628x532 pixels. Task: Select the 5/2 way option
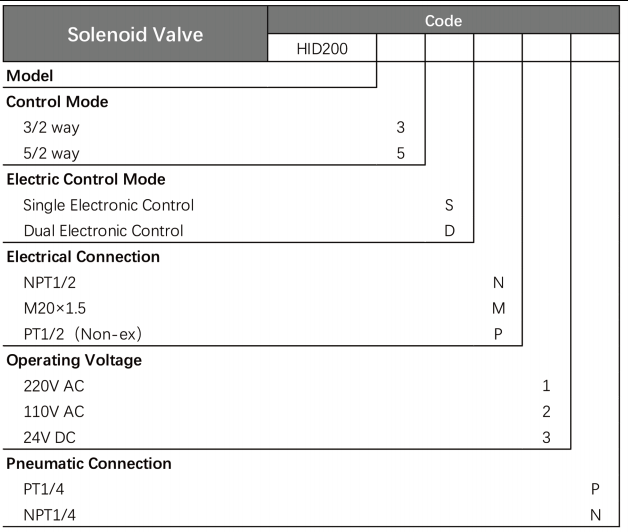point(51,153)
